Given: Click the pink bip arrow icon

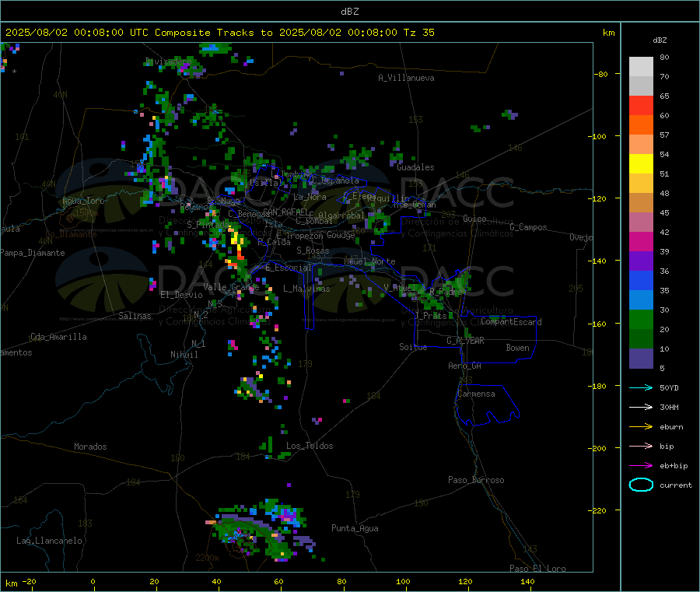Looking at the screenshot, I should tap(641, 446).
